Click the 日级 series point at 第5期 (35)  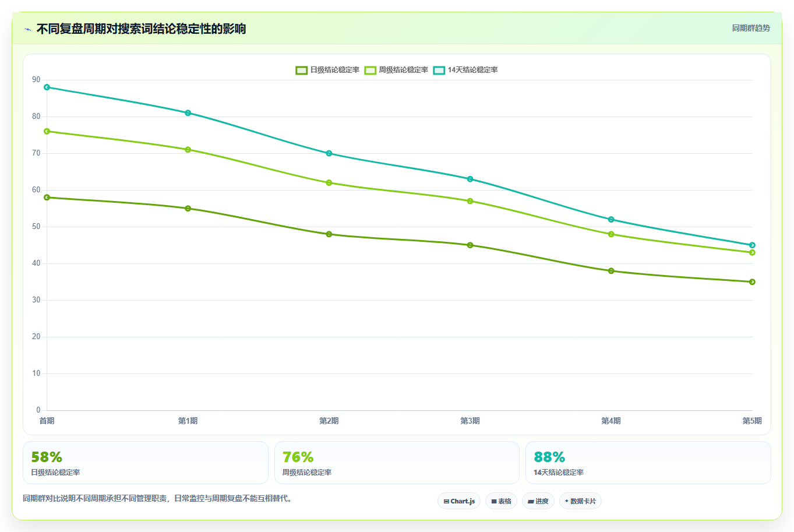[x=752, y=282]
